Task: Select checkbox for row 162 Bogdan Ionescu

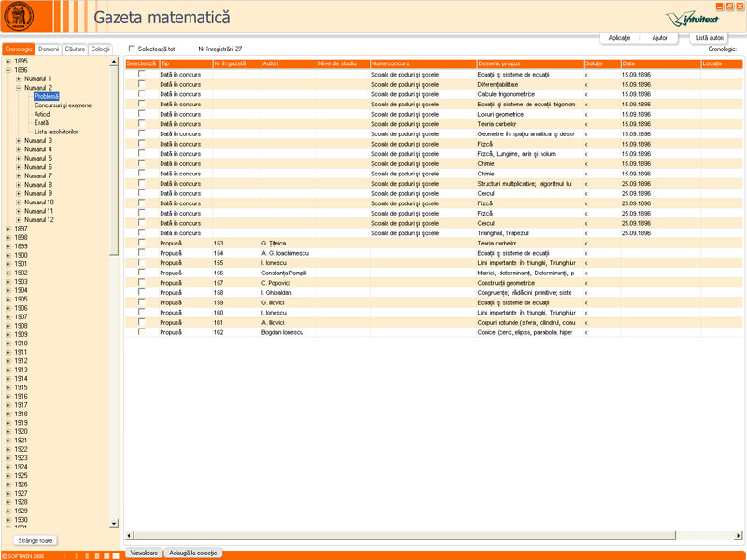Action: (142, 331)
